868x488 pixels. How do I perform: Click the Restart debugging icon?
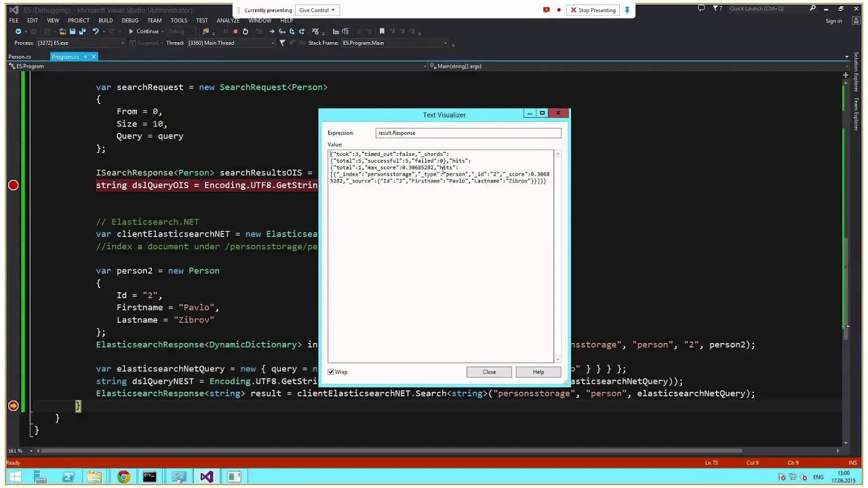[245, 31]
